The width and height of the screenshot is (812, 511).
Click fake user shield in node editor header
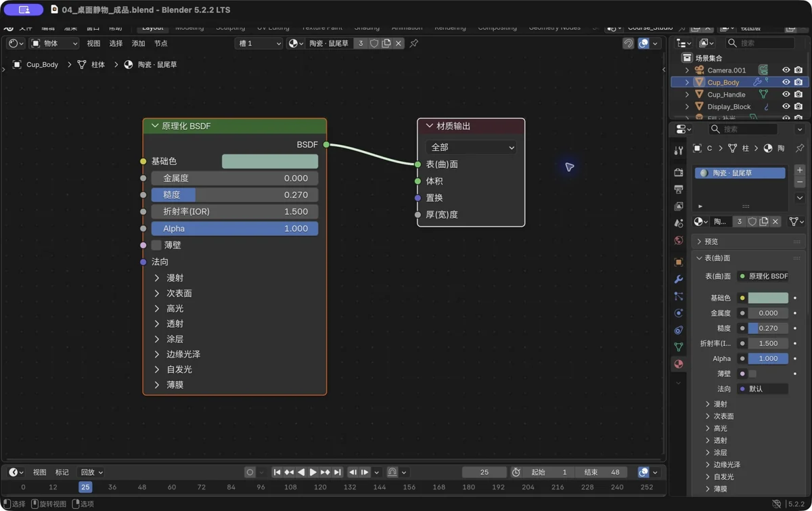tap(374, 43)
